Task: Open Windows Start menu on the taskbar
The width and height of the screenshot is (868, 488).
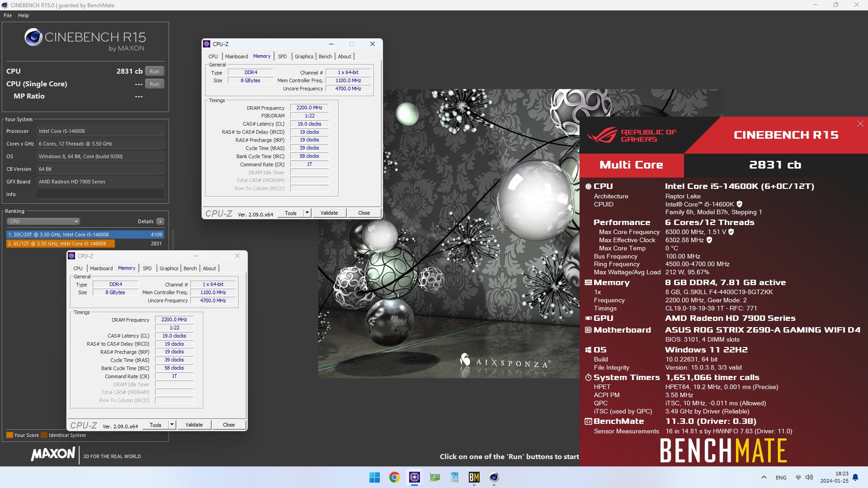Action: pos(374,477)
